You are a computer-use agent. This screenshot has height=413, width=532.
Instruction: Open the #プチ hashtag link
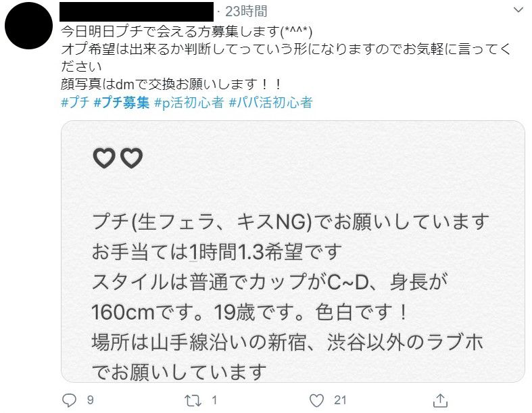pyautogui.click(x=75, y=102)
